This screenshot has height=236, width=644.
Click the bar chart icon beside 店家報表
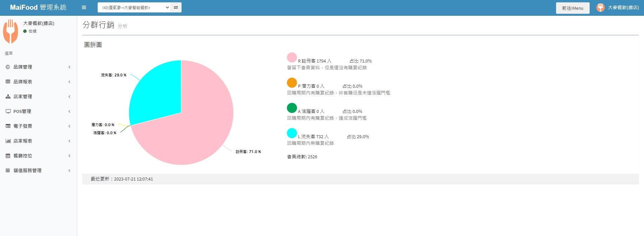pos(8,141)
